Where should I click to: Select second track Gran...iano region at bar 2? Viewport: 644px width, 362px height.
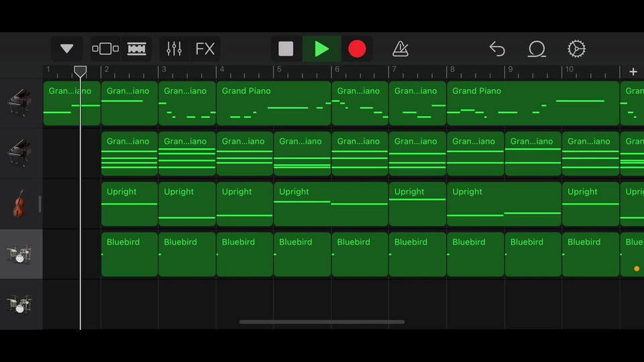point(129,154)
